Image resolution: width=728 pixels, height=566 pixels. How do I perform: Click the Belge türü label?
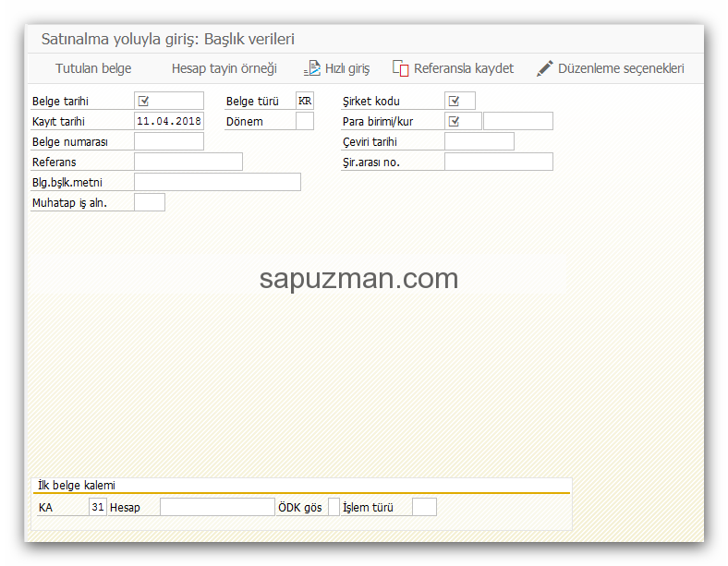252,102
